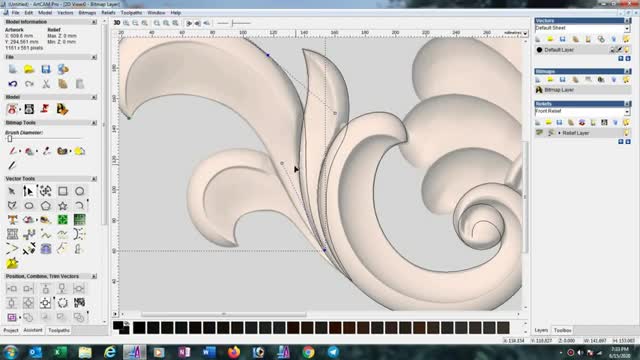Viewport: 640px width, 360px height.
Task: Move vector layer up with blue arrow
Action: (621, 59)
